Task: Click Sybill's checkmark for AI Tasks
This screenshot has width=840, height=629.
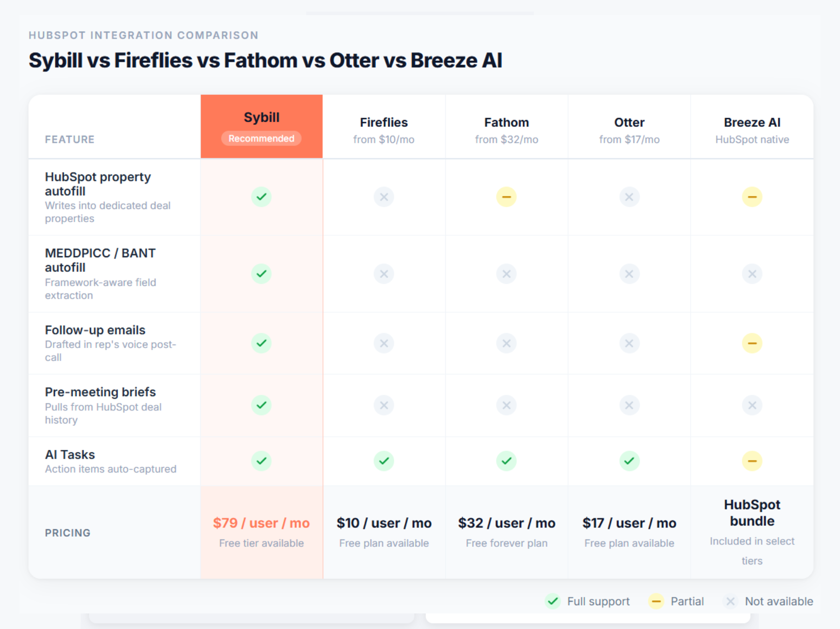Action: click(x=262, y=461)
